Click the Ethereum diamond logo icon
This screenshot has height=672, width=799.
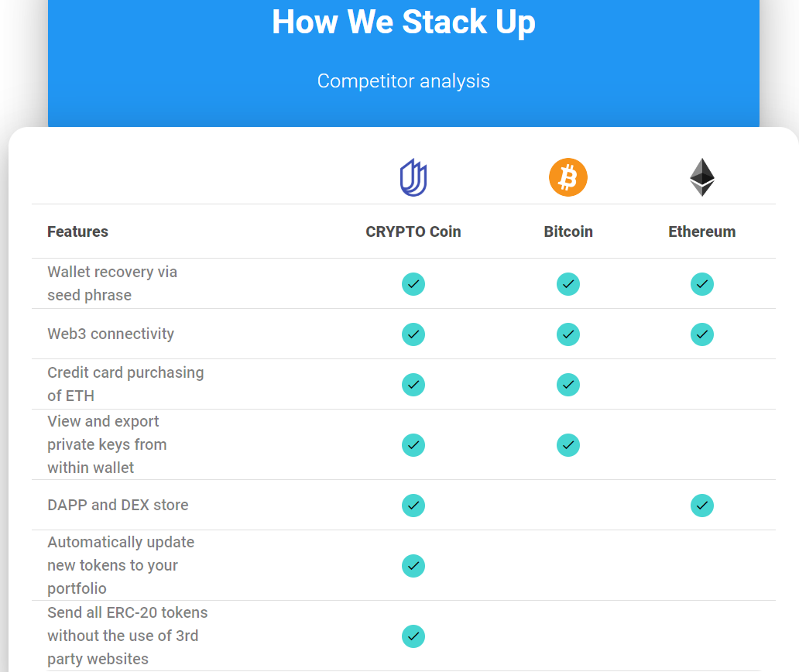[702, 177]
